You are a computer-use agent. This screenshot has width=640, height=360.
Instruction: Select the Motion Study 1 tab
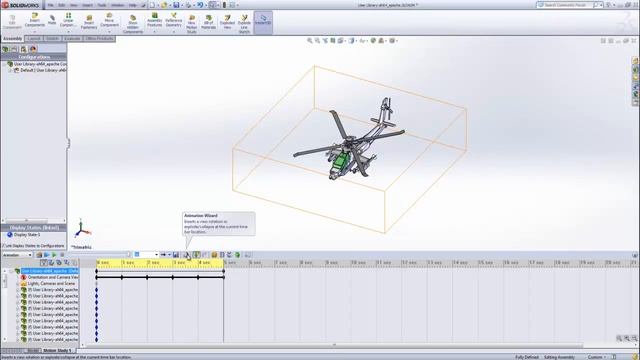(x=57, y=351)
